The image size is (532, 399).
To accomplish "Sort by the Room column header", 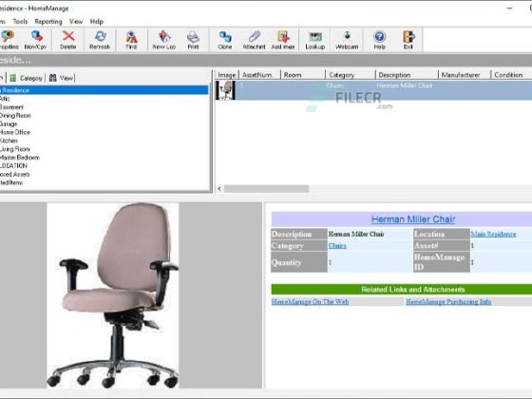I will [x=303, y=75].
